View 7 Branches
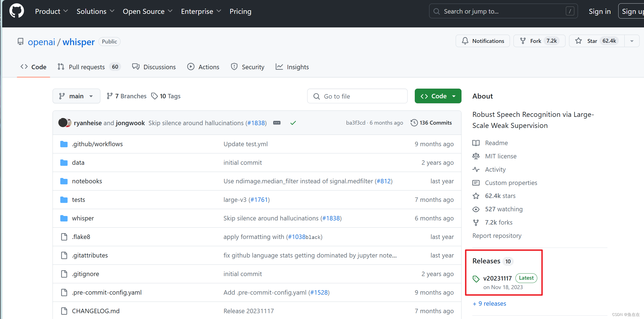Image resolution: width=644 pixels, height=319 pixels. (x=127, y=96)
